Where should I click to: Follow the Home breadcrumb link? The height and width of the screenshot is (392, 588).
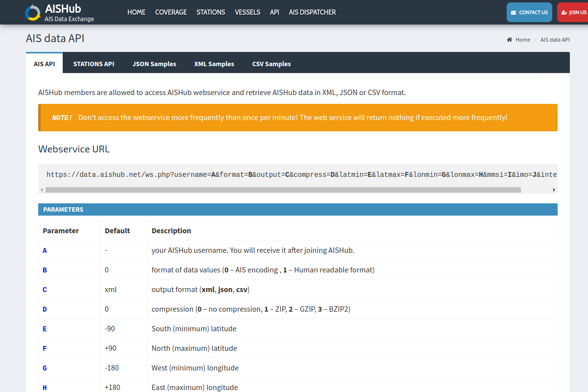[x=523, y=40]
